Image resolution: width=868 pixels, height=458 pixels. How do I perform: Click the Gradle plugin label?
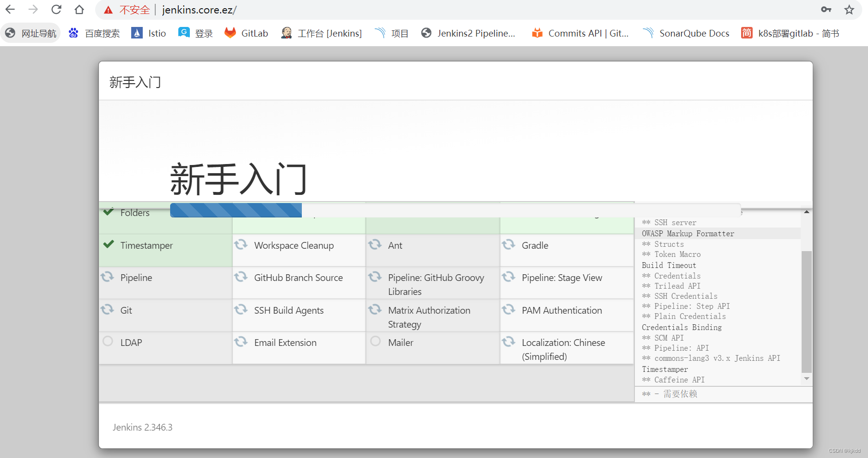point(535,245)
